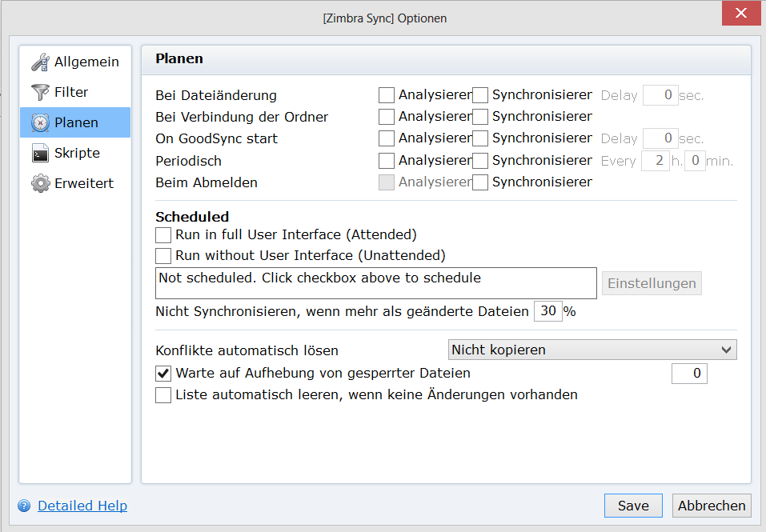Viewport: 766px width, 532px height.
Task: Uncheck Warte auf Aufhebung von gesperrter Dateien
Action: (x=163, y=373)
